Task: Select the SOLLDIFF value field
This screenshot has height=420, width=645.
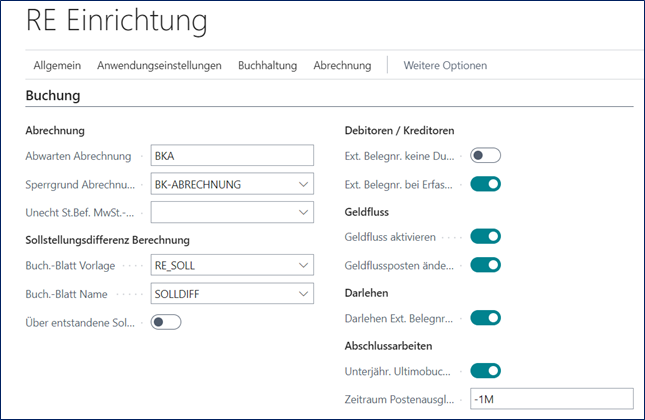Action: pos(232,293)
